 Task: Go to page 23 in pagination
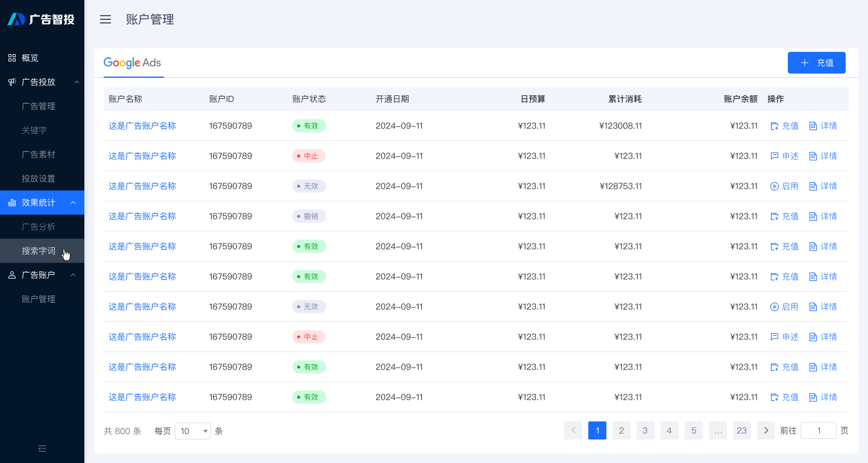[741, 430]
